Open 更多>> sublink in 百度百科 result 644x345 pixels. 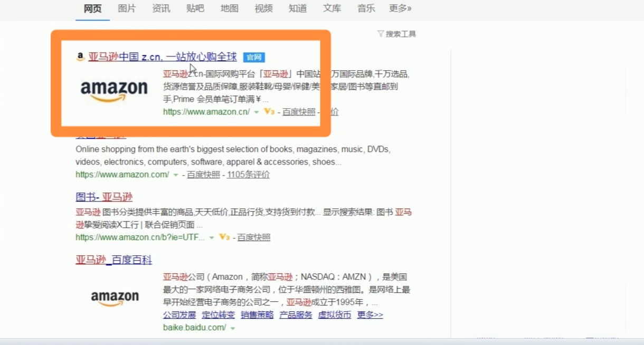coord(370,315)
